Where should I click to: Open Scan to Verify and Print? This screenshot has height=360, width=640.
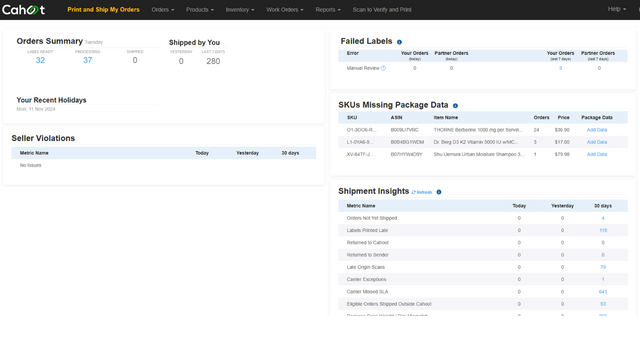coord(382,9)
